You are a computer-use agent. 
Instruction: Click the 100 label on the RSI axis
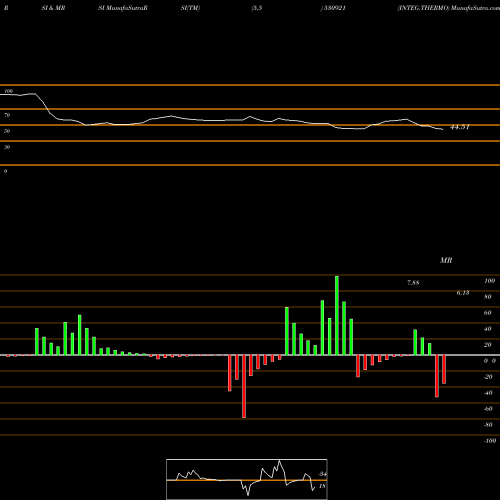[8, 91]
